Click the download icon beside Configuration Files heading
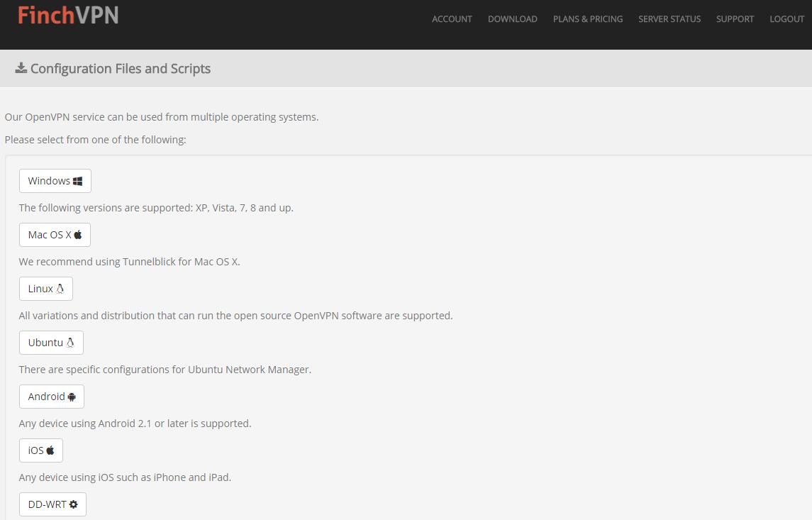812x520 pixels. (x=21, y=68)
